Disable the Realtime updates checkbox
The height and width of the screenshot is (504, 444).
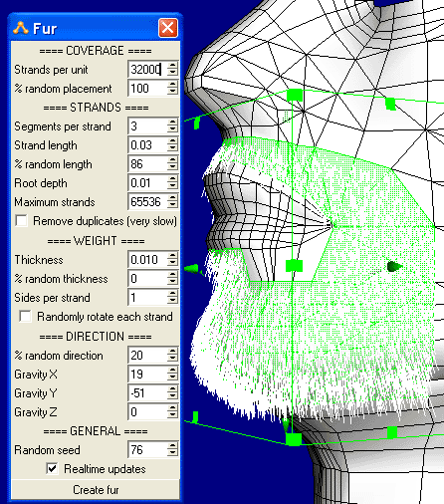(52, 469)
